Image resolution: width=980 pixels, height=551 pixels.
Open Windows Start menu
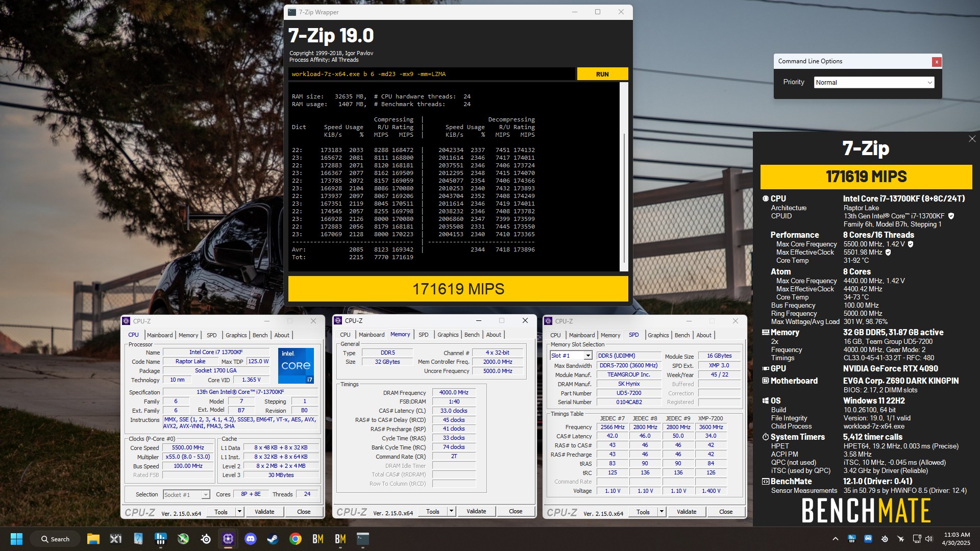pyautogui.click(x=16, y=539)
